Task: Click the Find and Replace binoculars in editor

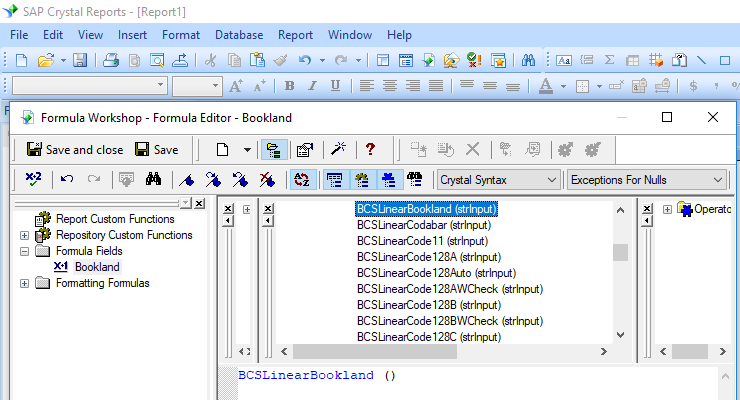Action: (x=153, y=179)
